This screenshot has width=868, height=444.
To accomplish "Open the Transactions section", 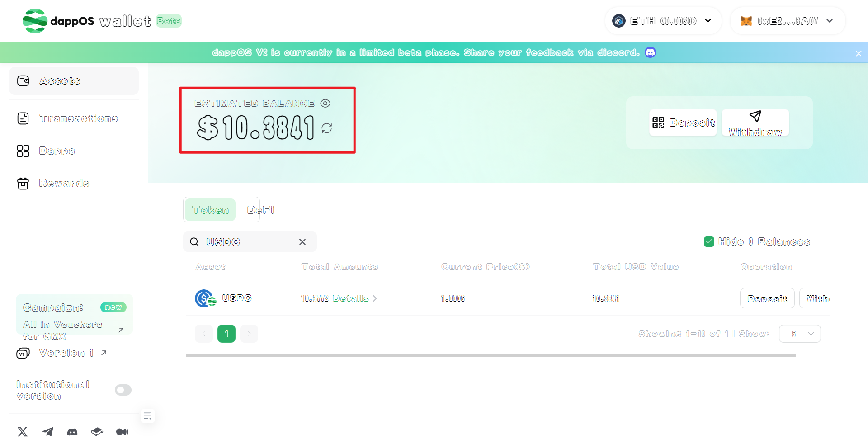I will 74,118.
